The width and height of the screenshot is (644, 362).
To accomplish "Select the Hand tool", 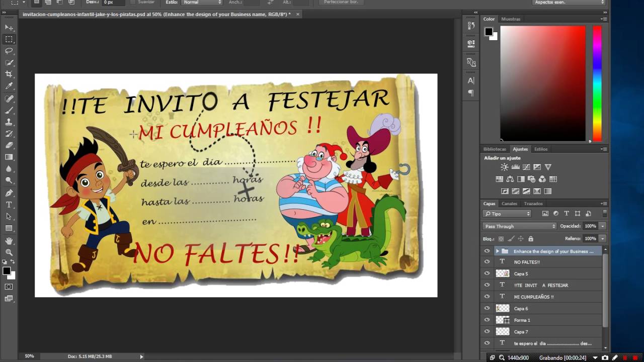I will coord(9,241).
